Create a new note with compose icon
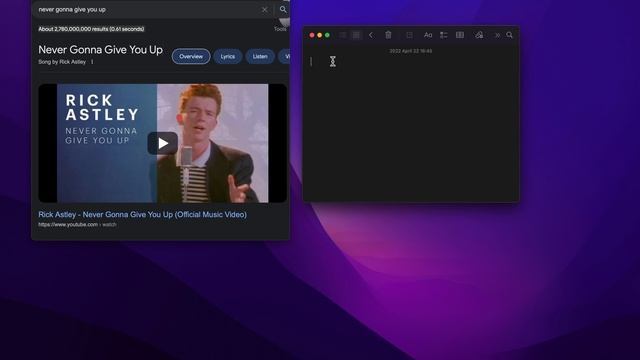This screenshot has height=360, width=640. click(409, 35)
